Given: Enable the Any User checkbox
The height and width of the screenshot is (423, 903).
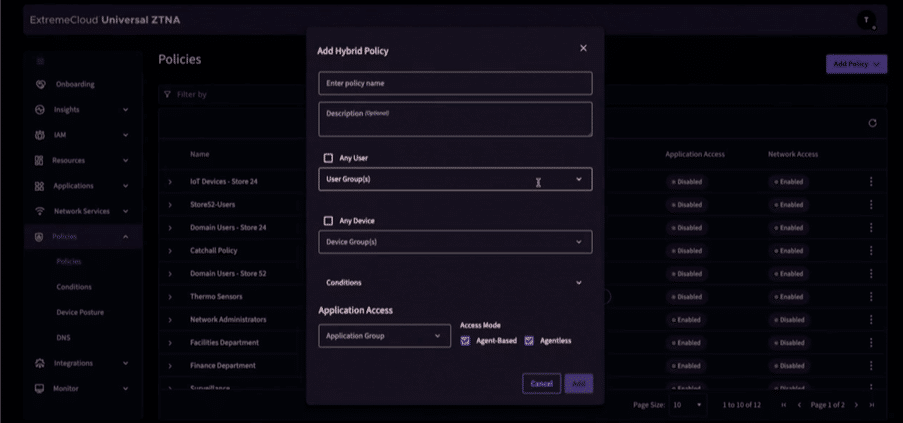Looking at the screenshot, I should tap(328, 158).
